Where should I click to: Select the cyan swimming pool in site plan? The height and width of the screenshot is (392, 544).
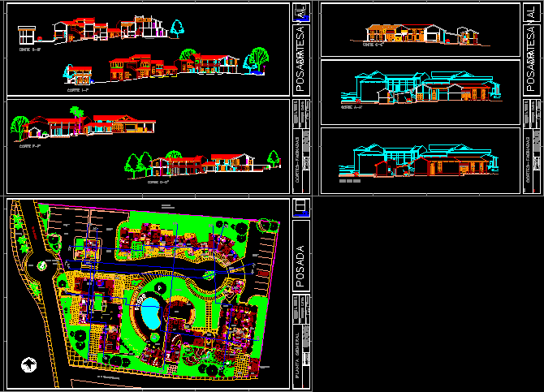click(150, 311)
